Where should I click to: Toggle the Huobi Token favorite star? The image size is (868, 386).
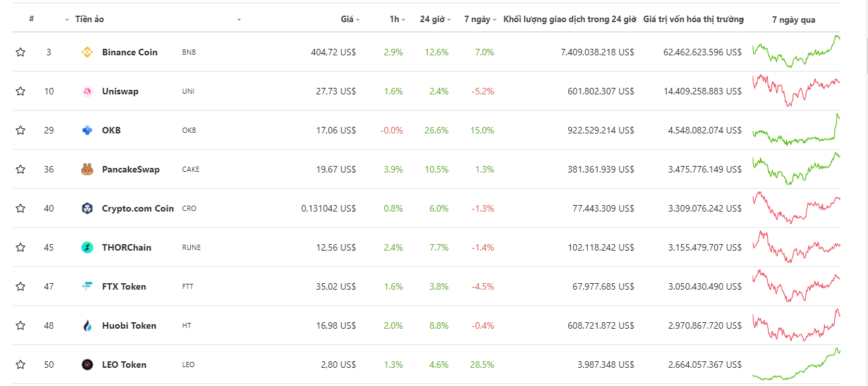(x=20, y=325)
